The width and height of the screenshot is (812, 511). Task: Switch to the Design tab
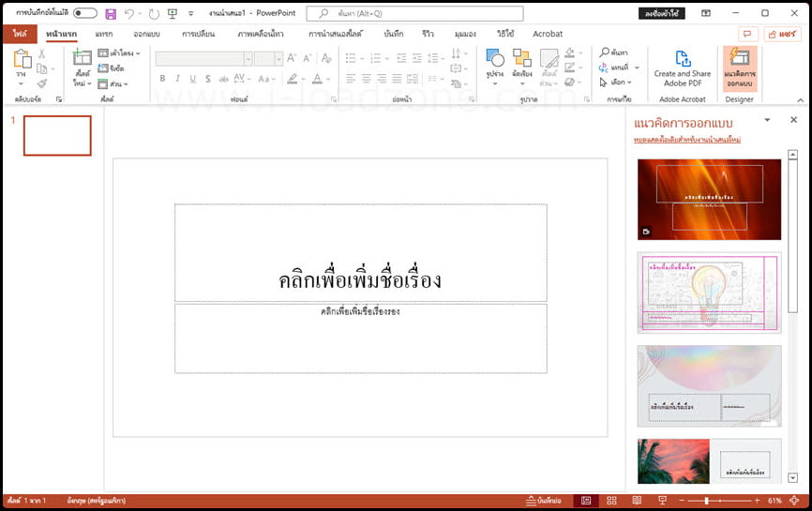tap(146, 34)
